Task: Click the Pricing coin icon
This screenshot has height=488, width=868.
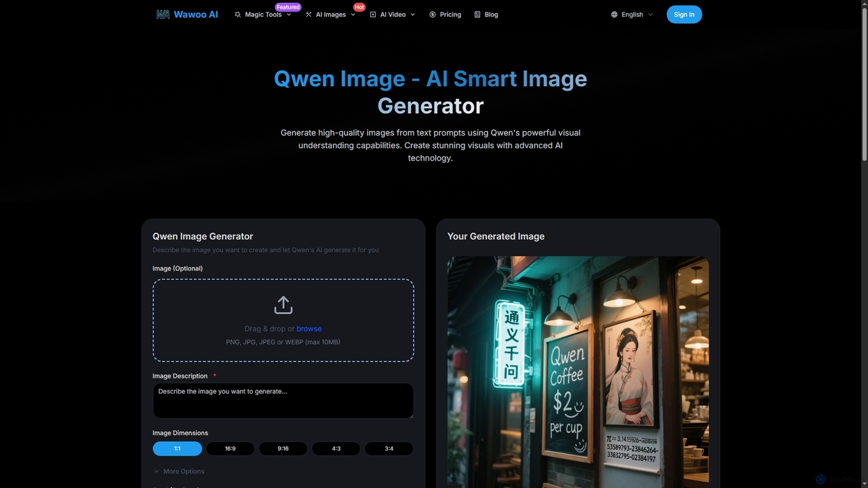Action: (x=433, y=14)
